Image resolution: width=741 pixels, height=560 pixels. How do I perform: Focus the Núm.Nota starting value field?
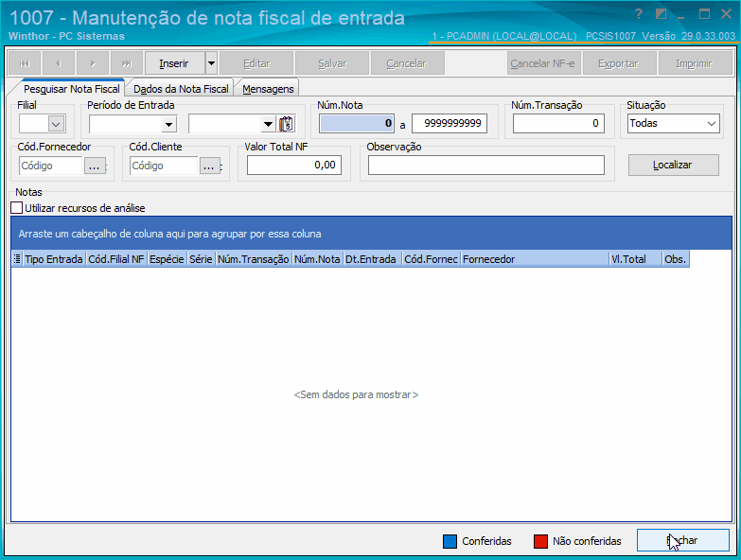[357, 124]
